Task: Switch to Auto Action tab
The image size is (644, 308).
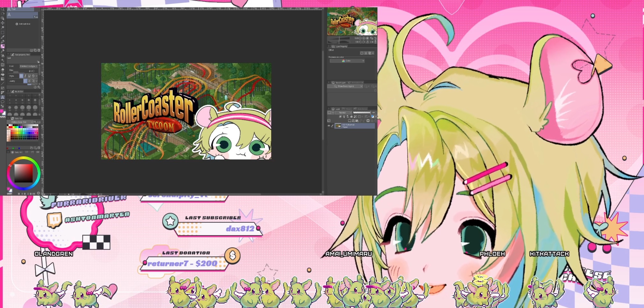Action: click(360, 109)
